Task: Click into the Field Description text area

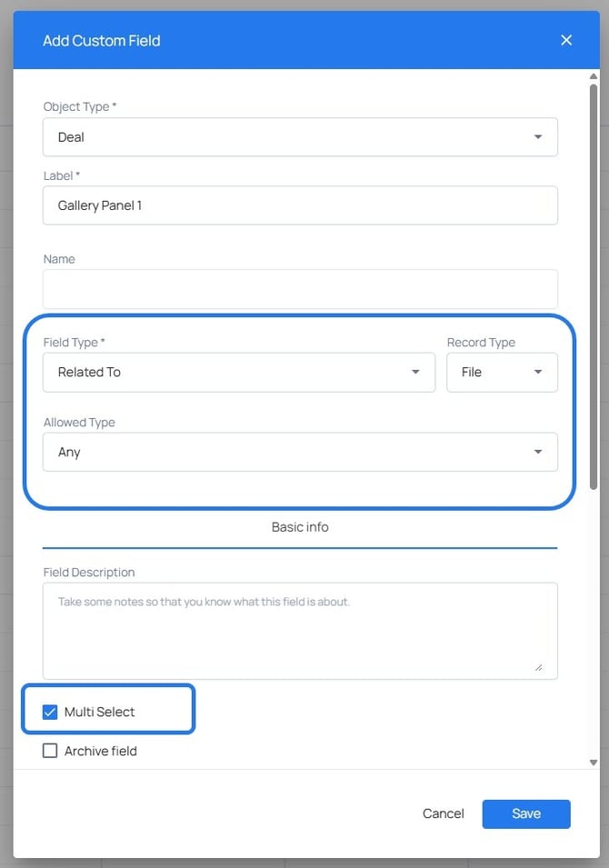Action: point(300,631)
